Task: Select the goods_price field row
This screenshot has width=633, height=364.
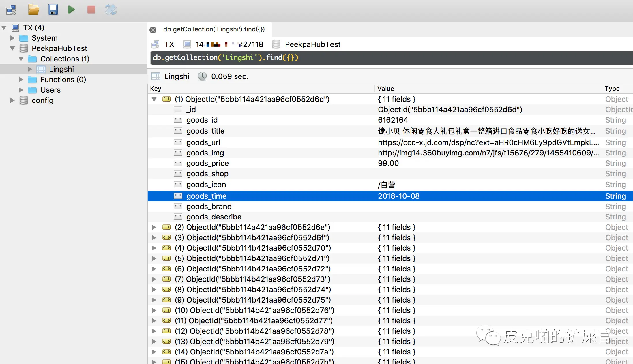Action: pyautogui.click(x=207, y=163)
